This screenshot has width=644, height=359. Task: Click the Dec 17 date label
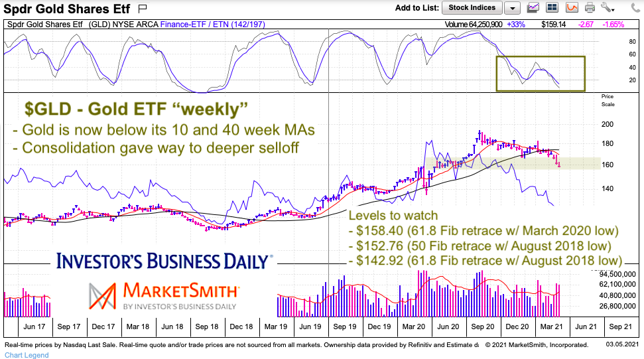[x=103, y=326]
